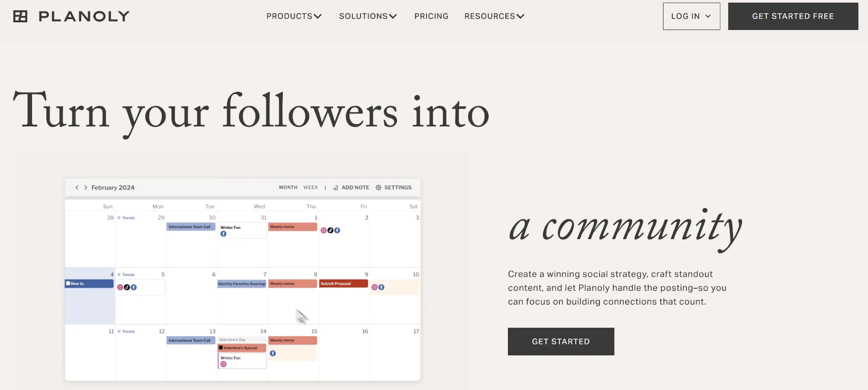Click the Planoly logo icon
The image size is (868, 390).
[20, 16]
